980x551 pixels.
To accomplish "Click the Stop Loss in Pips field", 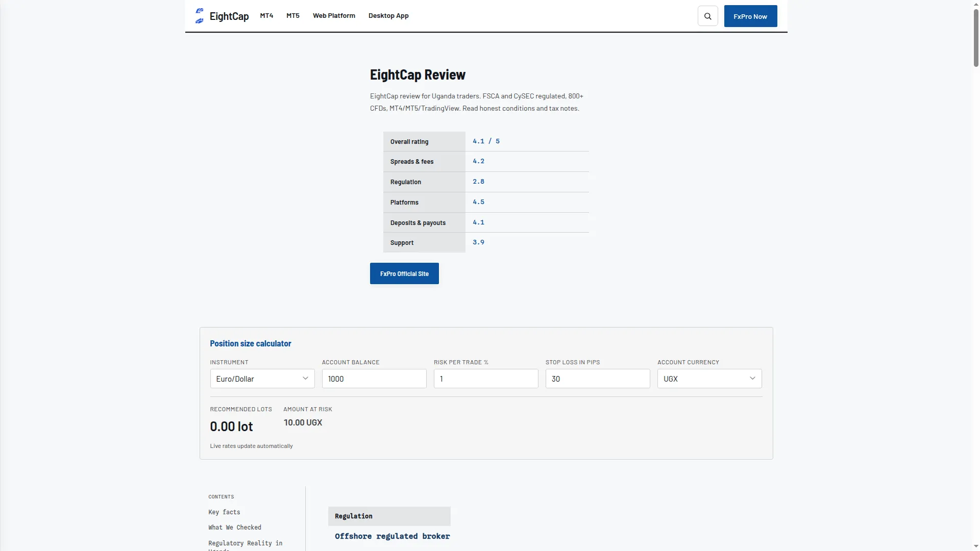I will coord(598,379).
